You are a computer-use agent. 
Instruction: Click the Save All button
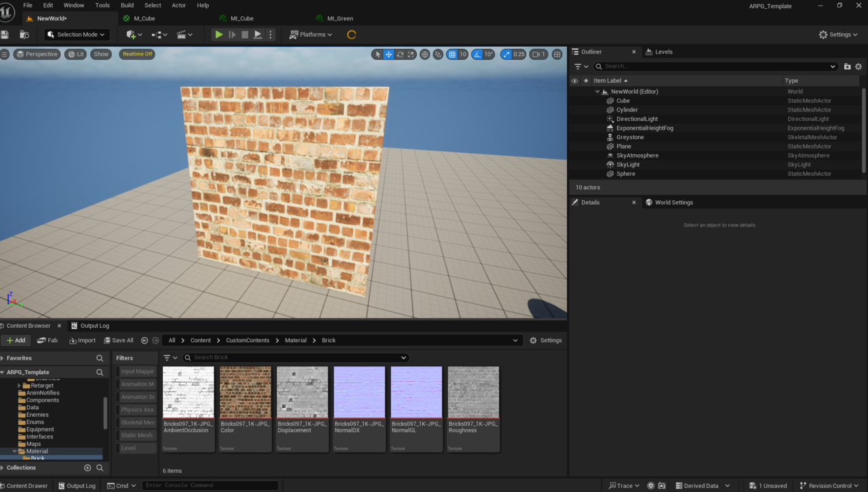(118, 341)
